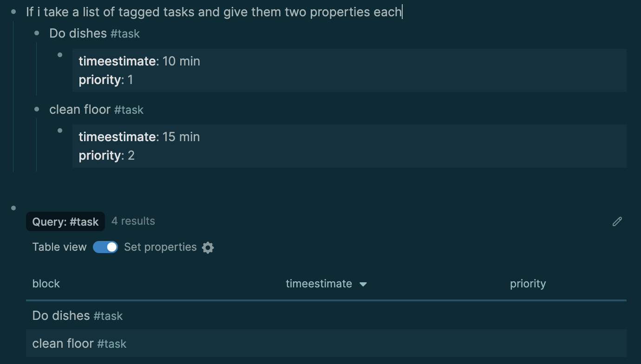Open the Set properties gear settings
641x364 pixels.
click(x=208, y=247)
